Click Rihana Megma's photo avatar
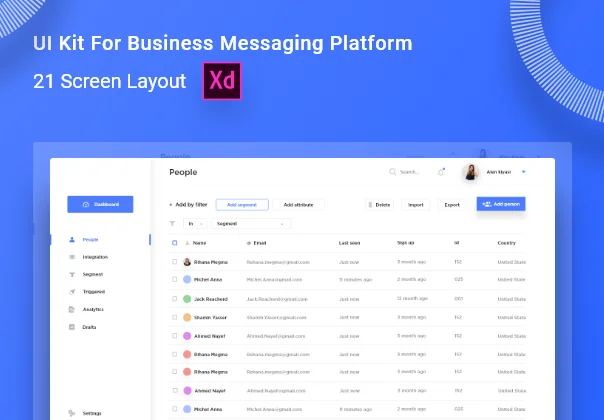This screenshot has width=604, height=420. tap(187, 262)
